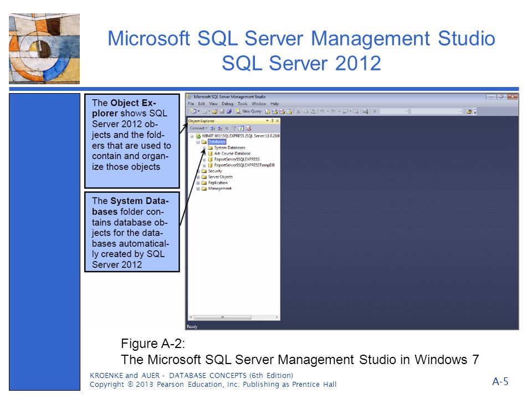Click the Analysis Services XMLA Query icon
Image resolution: width=532 pixels, height=399 pixels.
point(289,111)
